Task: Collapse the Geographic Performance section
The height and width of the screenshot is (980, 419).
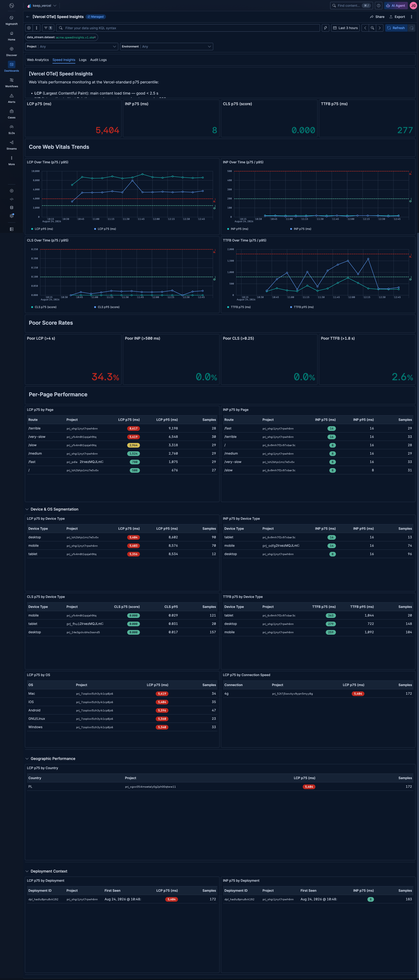Action: [x=27, y=759]
